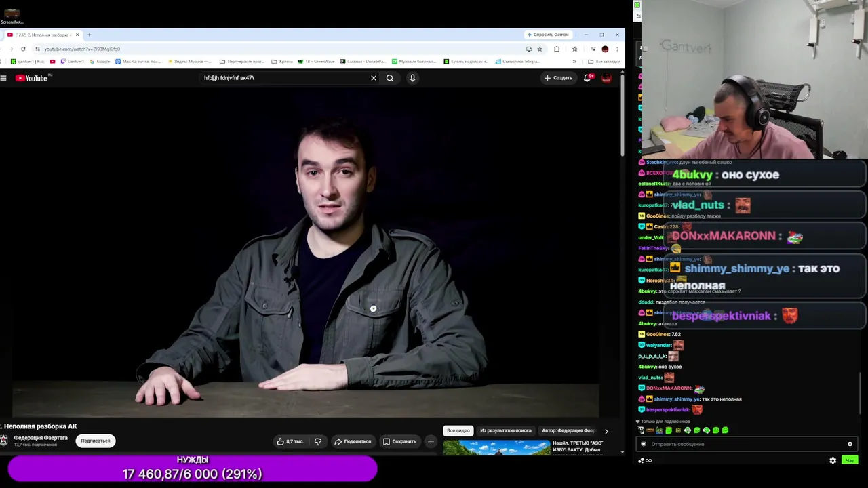Open the chat emote picker smiley
Viewport: 868px width, 488px height.
coord(850,444)
